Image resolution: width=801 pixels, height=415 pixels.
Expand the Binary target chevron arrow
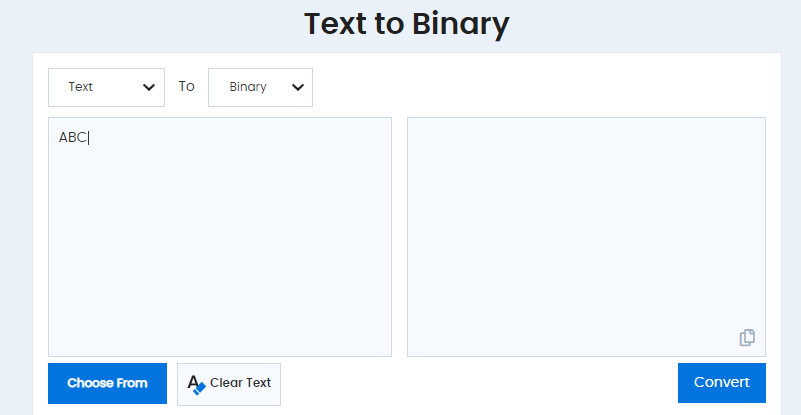[298, 87]
